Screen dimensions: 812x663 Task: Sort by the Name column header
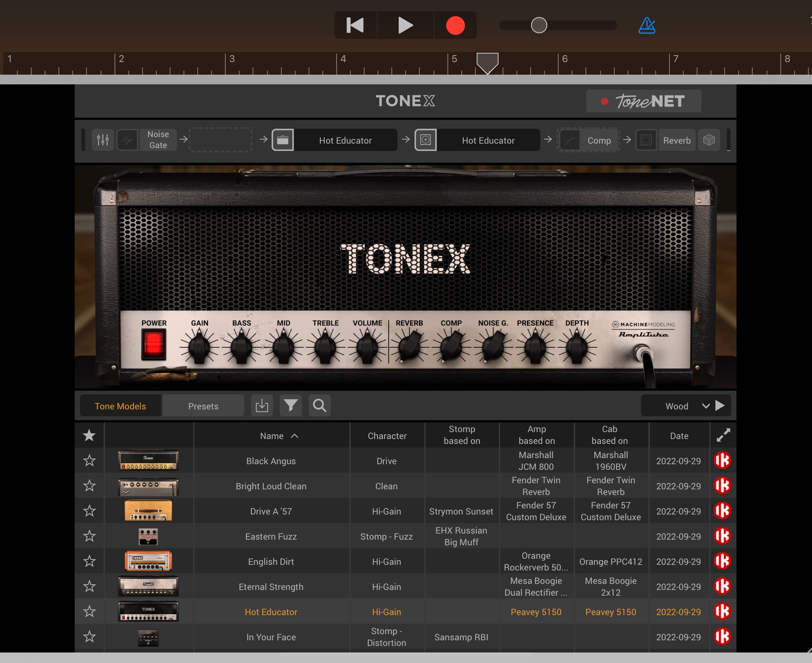pos(272,435)
